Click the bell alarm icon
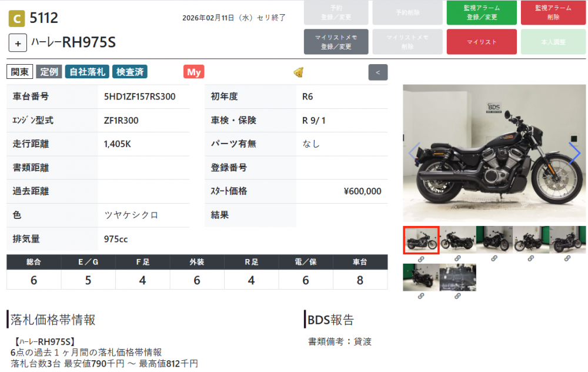The image size is (588, 372). click(x=299, y=72)
